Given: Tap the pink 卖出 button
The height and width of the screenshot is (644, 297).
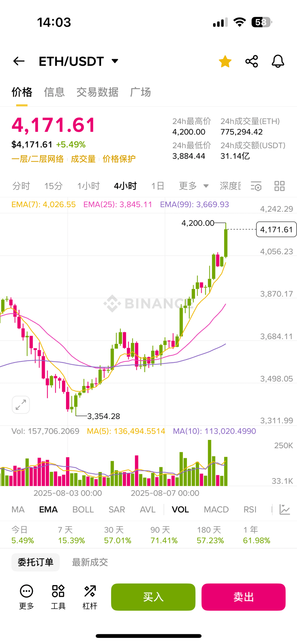Looking at the screenshot, I should click(x=244, y=597).
